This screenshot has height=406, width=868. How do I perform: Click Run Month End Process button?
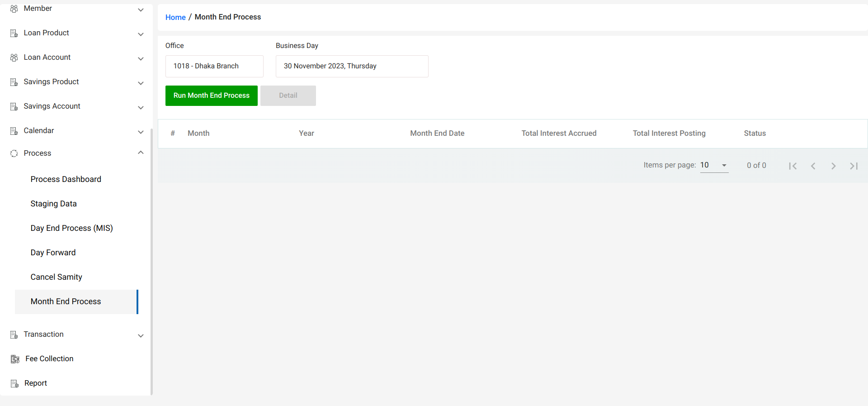point(212,96)
